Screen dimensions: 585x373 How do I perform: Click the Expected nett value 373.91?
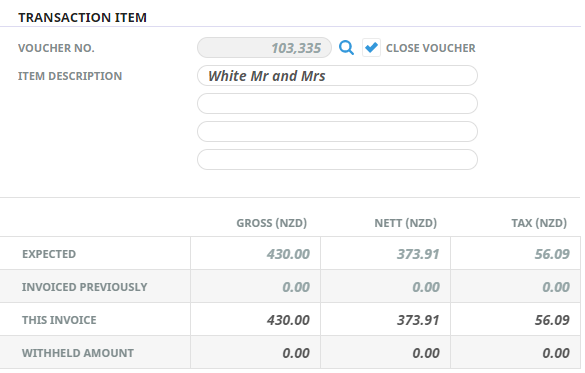[x=418, y=254]
